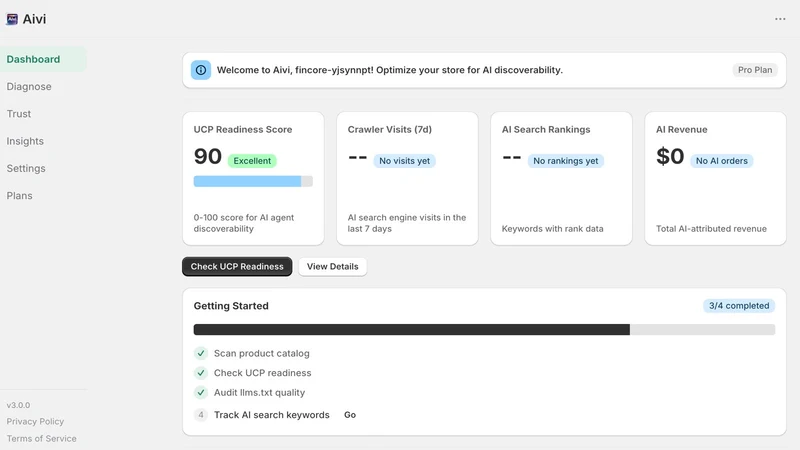Click the Pro Plan badge
The height and width of the screenshot is (450, 800).
[x=755, y=70]
